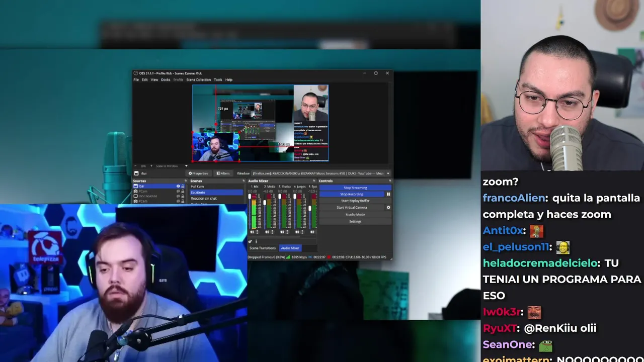Open the Scene Collection menu

coord(199,79)
